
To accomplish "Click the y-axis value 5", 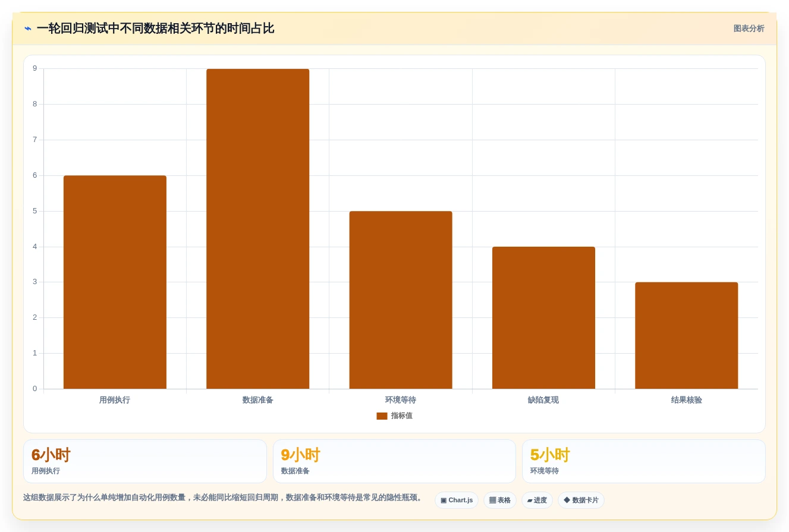I will 35,211.
